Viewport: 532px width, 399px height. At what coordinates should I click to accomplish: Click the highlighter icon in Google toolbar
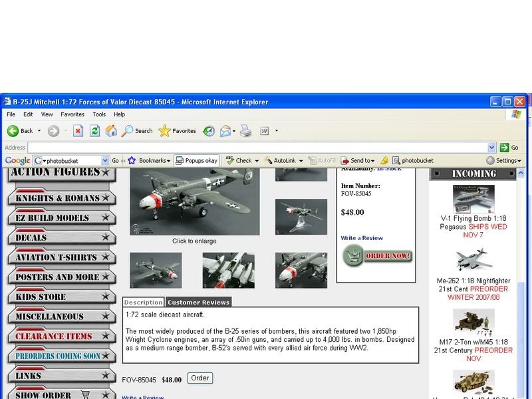click(x=384, y=160)
